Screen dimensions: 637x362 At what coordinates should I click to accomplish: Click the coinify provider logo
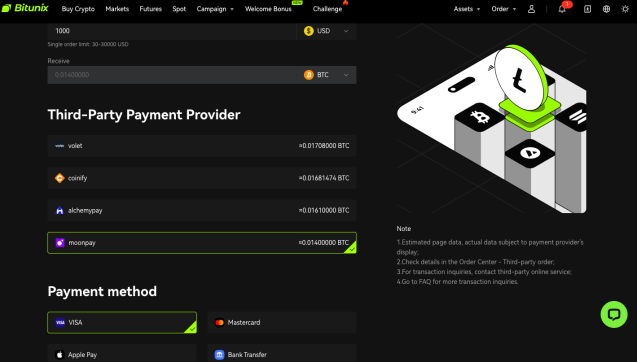(60, 178)
